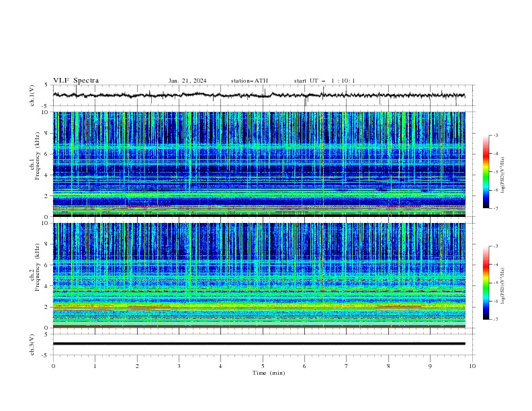Screen dimensions: 532x411
Task: Click time-axis tick label "1"
Action: pos(95,366)
